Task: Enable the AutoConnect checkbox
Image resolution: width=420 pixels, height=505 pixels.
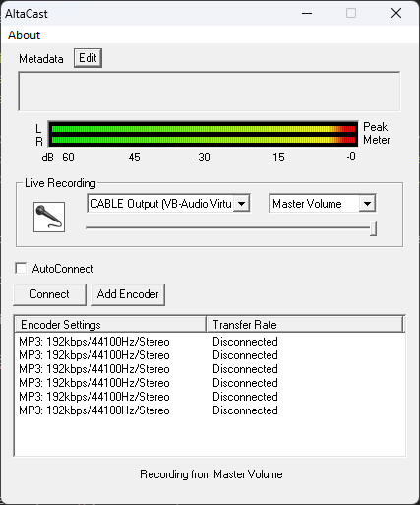Action: coord(21,268)
